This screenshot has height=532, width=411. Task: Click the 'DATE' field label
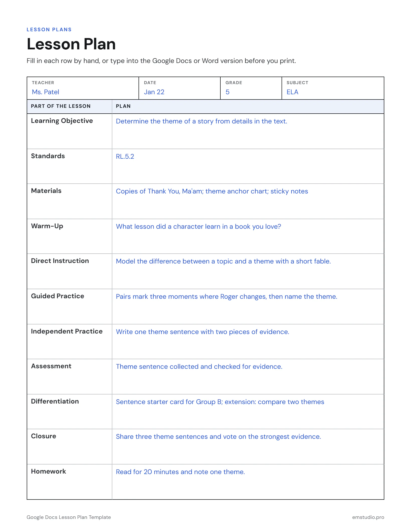point(150,83)
